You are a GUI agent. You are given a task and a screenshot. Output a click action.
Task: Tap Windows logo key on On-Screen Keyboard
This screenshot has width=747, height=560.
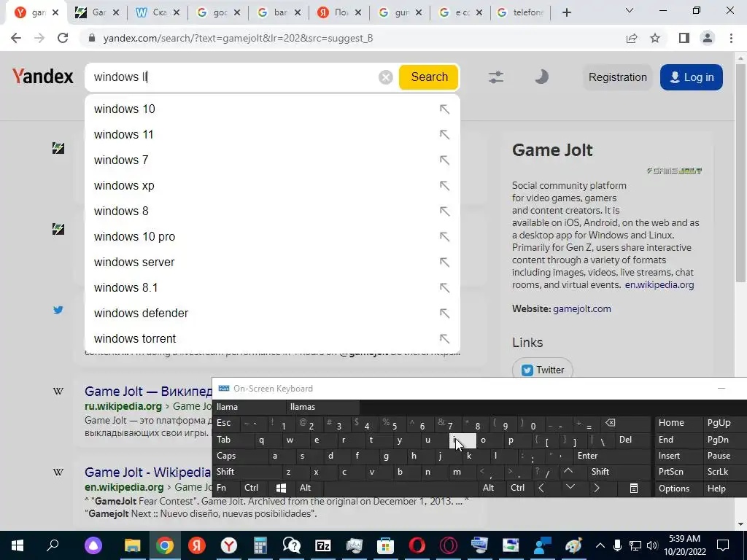click(281, 488)
